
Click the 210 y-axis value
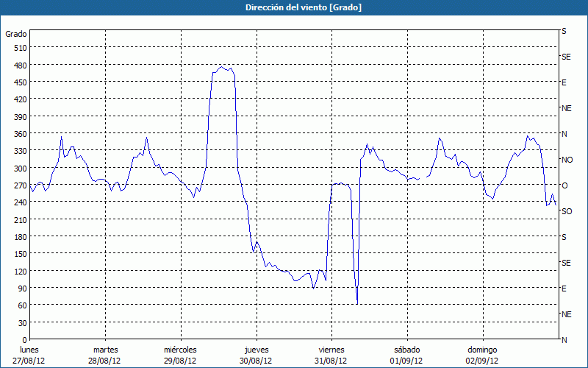(x=21, y=219)
